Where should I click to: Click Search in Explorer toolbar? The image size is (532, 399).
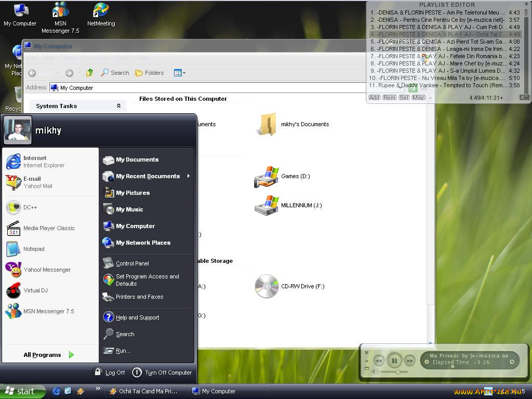pyautogui.click(x=115, y=73)
